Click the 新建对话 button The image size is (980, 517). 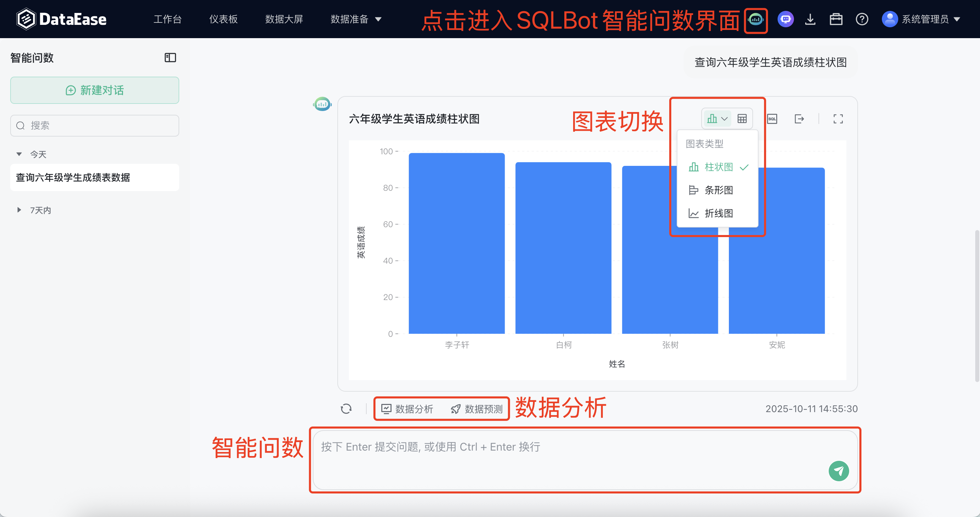click(x=95, y=91)
